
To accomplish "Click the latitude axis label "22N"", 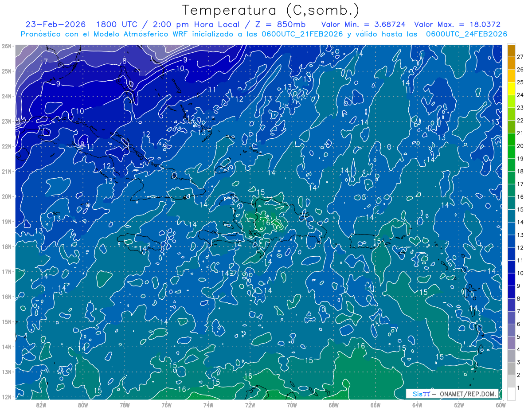I will tap(7, 146).
